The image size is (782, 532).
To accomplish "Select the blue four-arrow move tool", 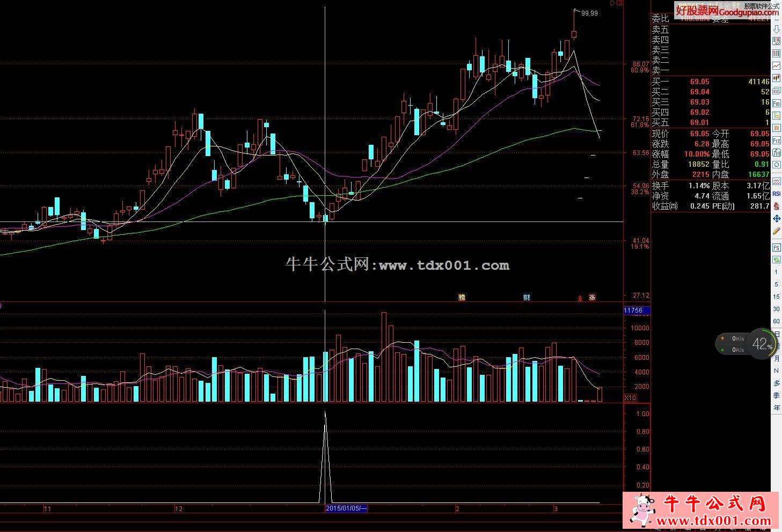I will pos(777,218).
